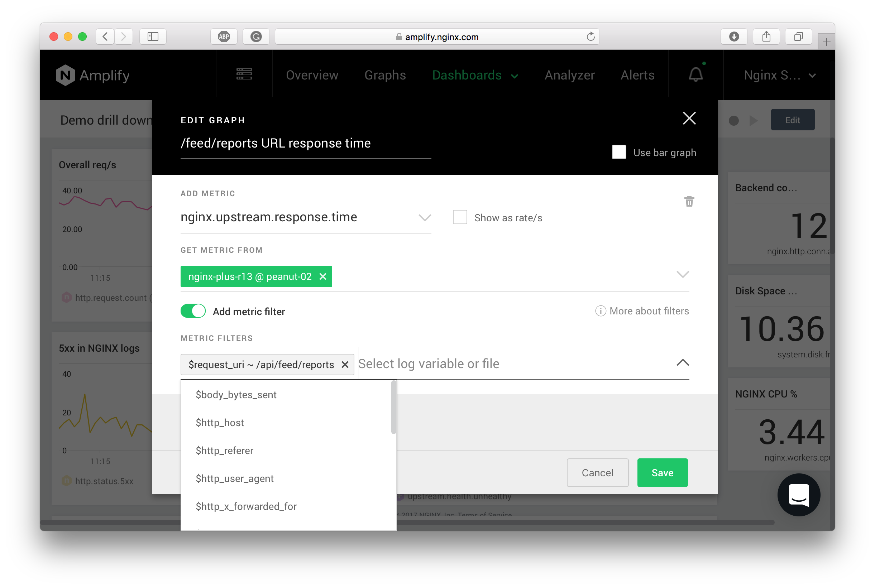
Task: Reload the page via address bar icon
Action: click(x=591, y=37)
